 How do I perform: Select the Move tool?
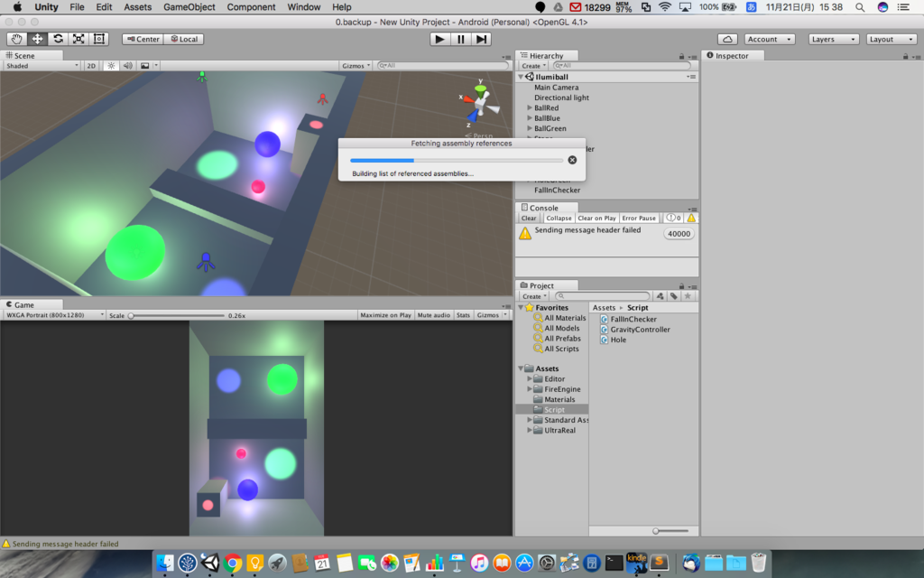(x=37, y=39)
